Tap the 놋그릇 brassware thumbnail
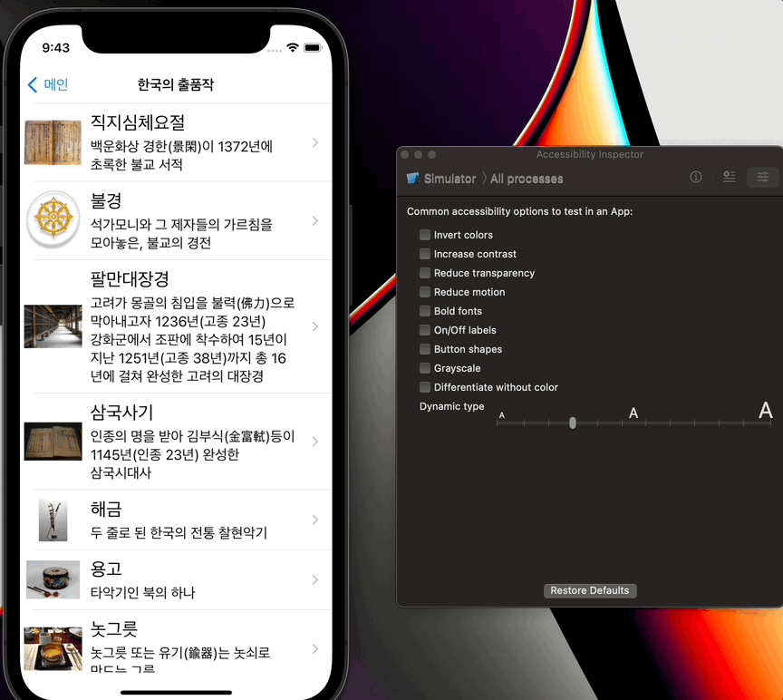The width and height of the screenshot is (783, 700). (x=53, y=648)
